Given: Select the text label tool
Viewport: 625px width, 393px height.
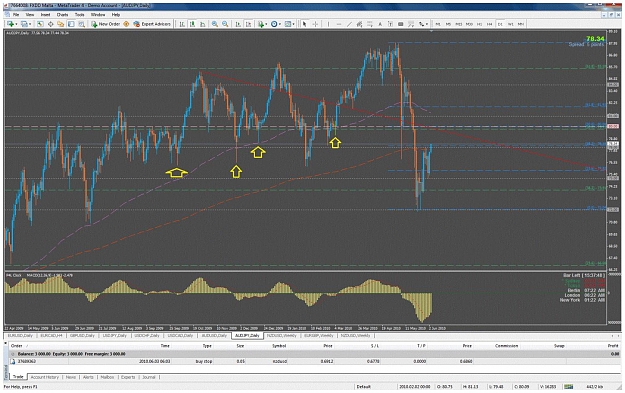Looking at the screenshot, I should point(390,24).
